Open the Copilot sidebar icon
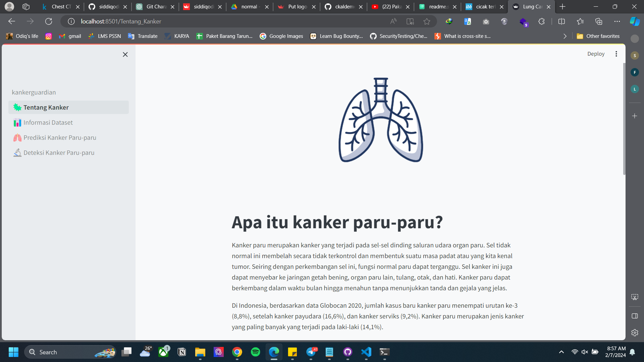The image size is (644, 362). (x=635, y=21)
